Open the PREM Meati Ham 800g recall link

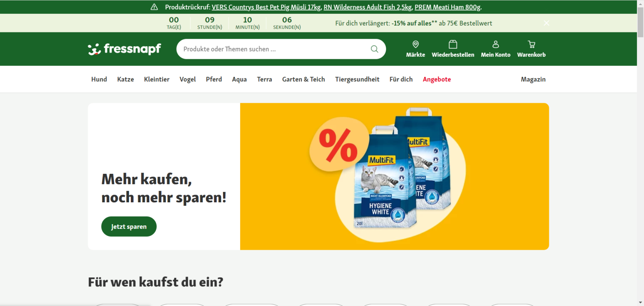click(448, 7)
